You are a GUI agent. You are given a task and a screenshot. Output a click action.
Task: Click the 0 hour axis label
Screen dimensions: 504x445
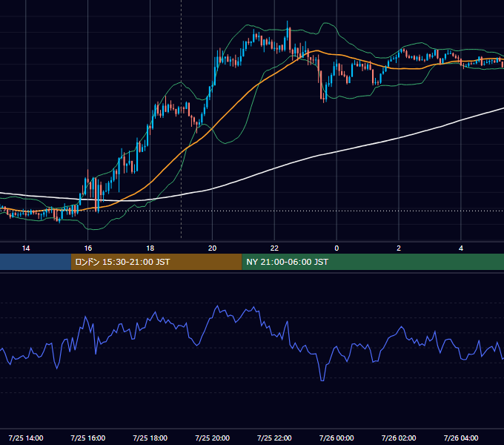pos(336,248)
